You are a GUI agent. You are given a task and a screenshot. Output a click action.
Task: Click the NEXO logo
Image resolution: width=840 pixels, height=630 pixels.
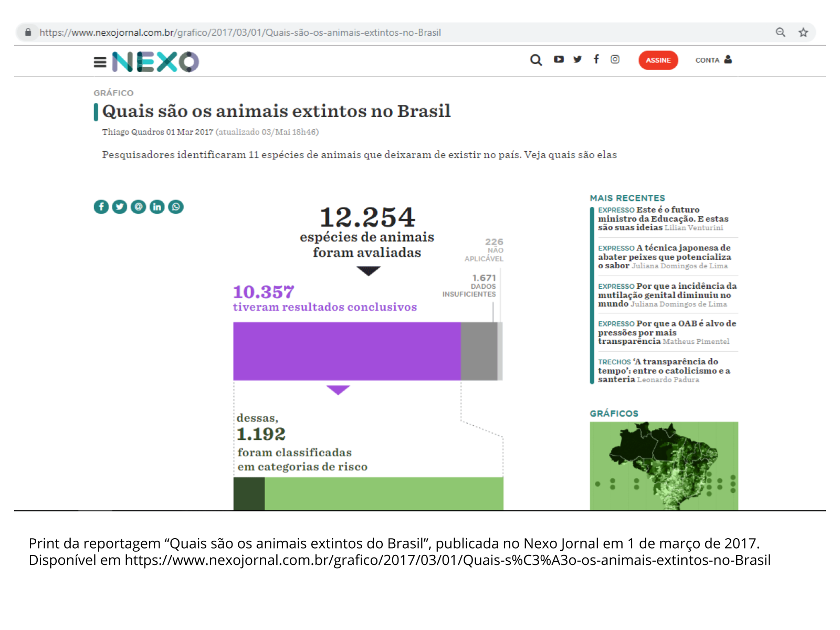click(x=155, y=62)
